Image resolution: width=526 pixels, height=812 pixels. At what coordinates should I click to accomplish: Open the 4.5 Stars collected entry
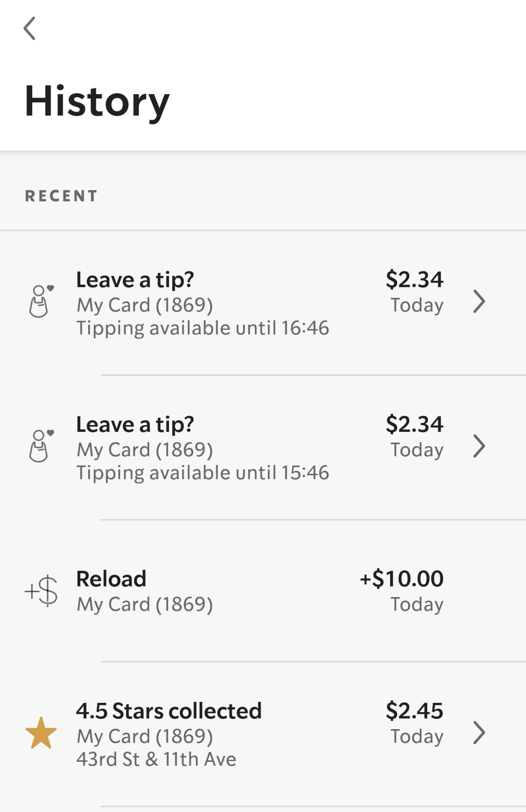coord(169,711)
